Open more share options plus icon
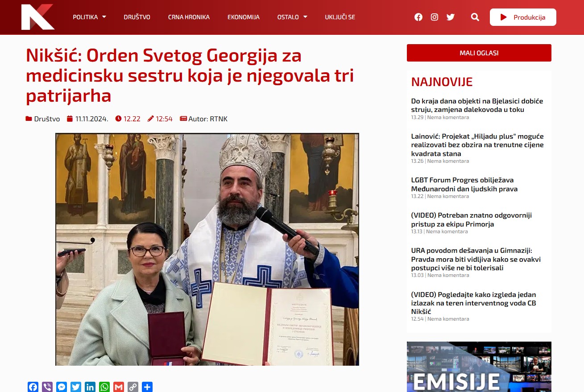 147,387
